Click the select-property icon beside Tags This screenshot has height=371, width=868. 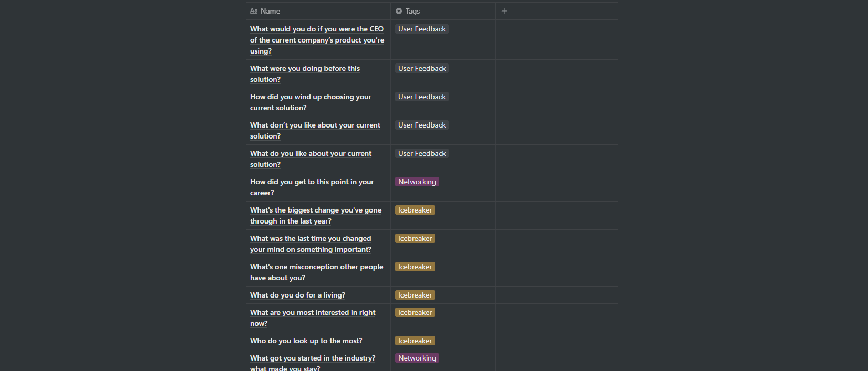click(398, 10)
